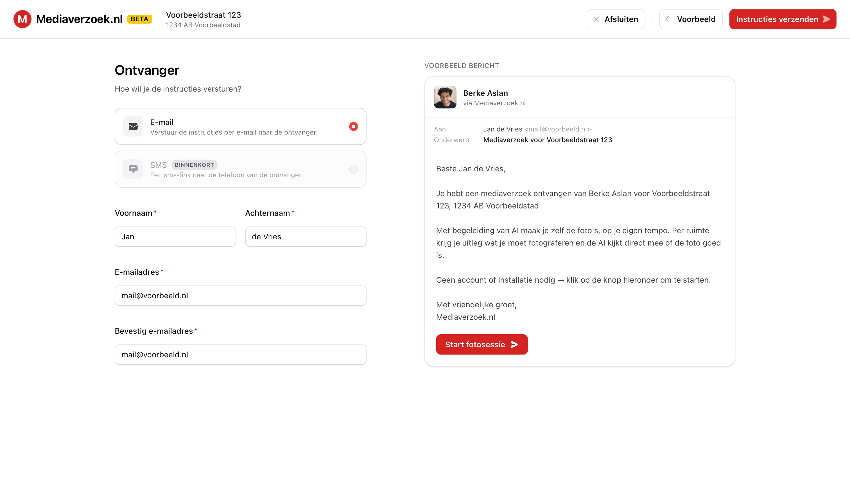Click subject 'Mediaverzoek voor Voorbeeldstraat 123'
Image resolution: width=850 pixels, height=504 pixels.
click(x=548, y=140)
